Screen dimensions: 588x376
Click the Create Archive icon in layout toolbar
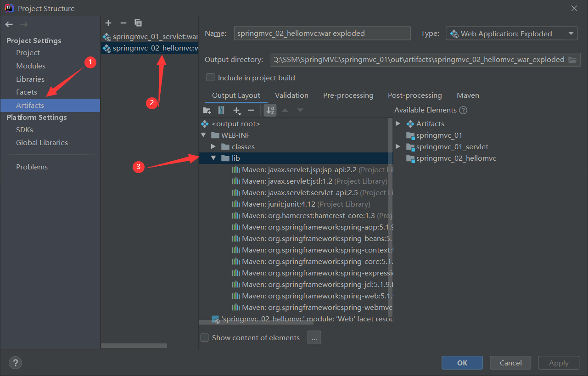pyautogui.click(x=221, y=110)
